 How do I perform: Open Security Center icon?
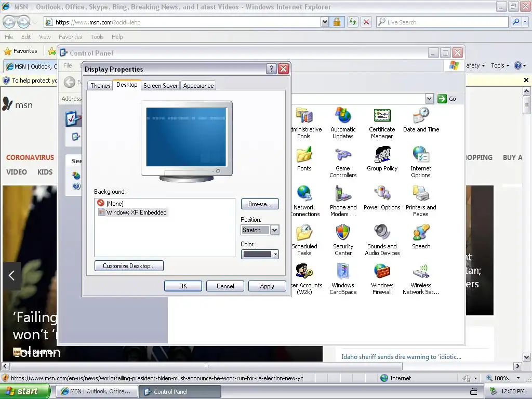(x=343, y=240)
